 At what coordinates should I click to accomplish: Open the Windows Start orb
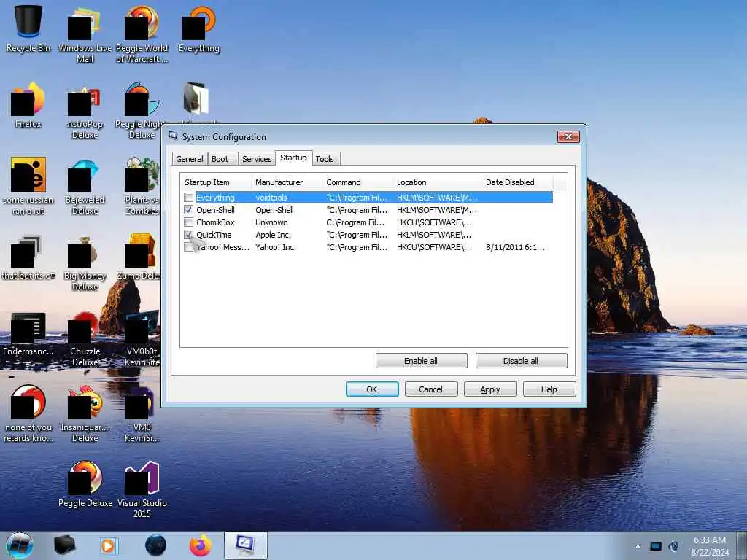pyautogui.click(x=20, y=545)
